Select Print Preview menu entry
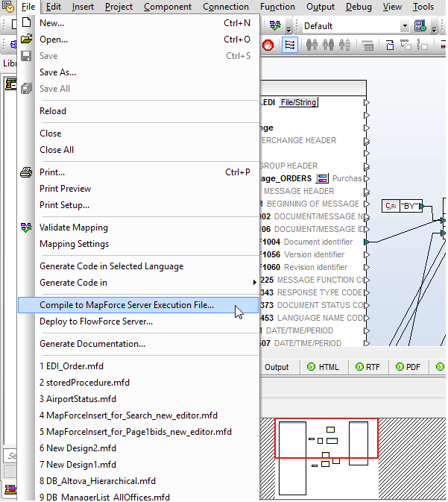Viewport: 448px width, 502px height. tap(138, 188)
